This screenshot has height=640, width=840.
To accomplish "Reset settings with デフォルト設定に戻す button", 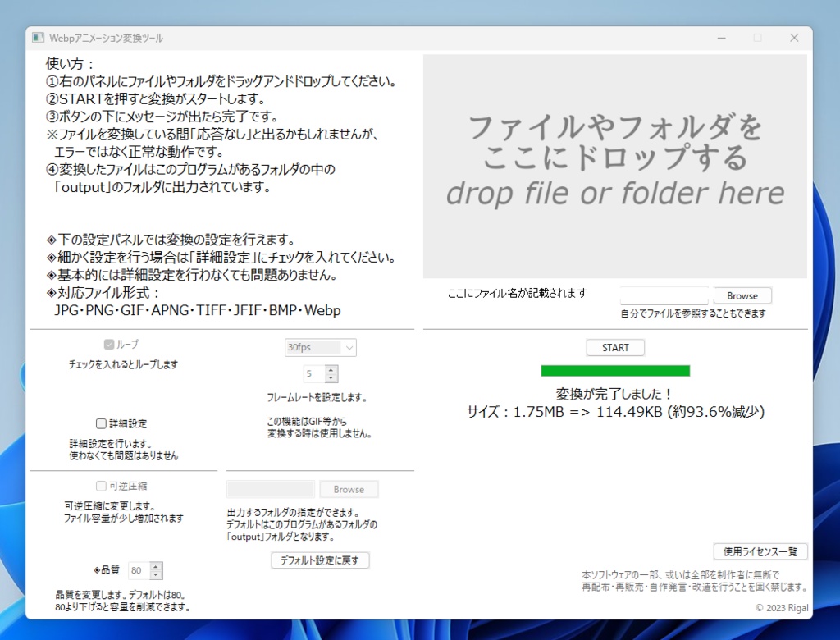I will (320, 560).
